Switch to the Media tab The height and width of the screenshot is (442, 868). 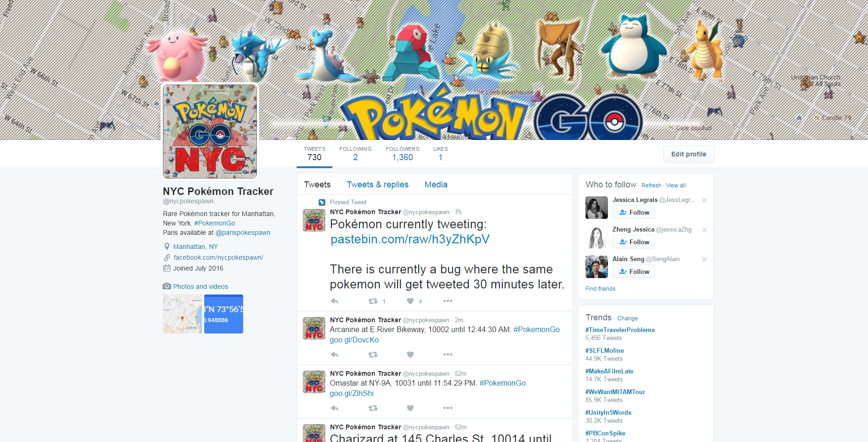(436, 185)
